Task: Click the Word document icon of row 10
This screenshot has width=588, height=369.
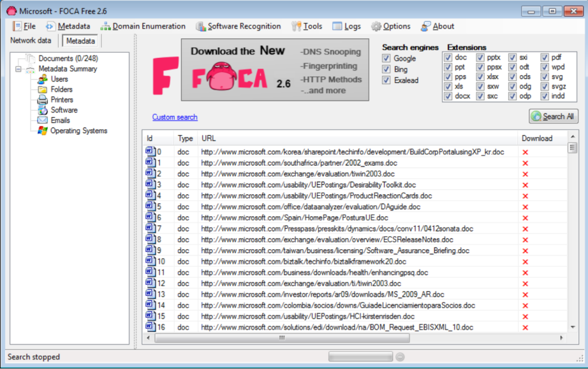Action: tap(150, 261)
